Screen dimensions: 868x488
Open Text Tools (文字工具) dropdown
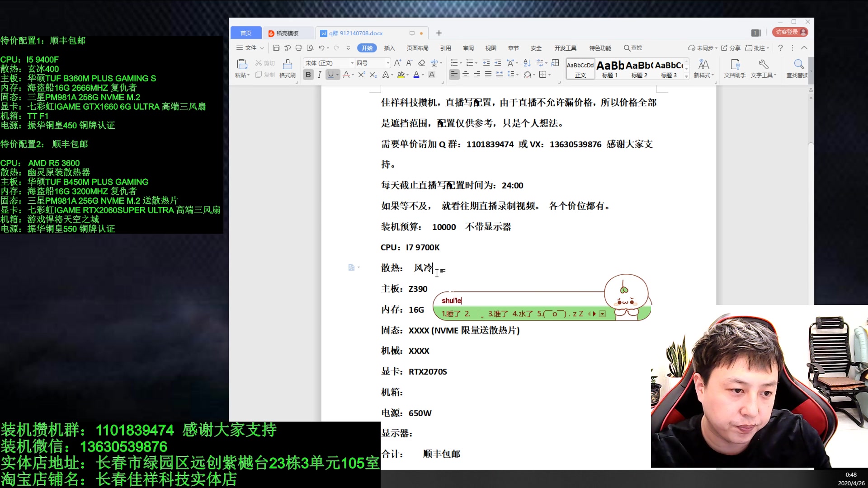click(763, 68)
